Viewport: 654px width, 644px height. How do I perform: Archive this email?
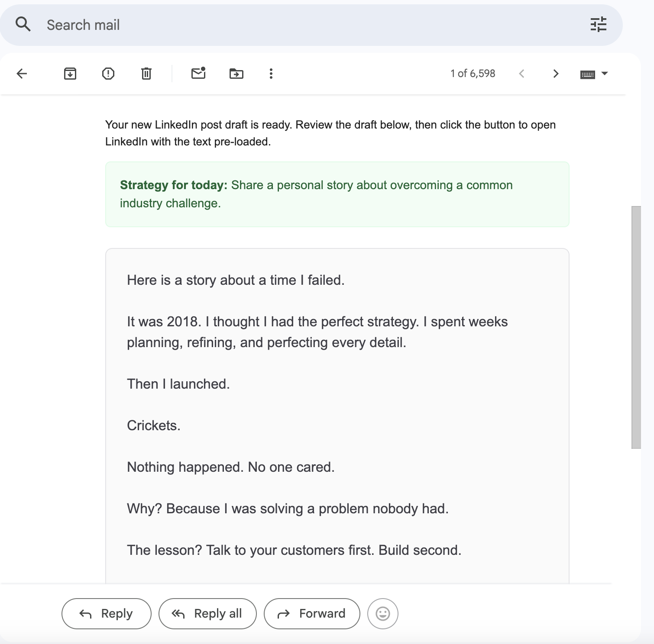[x=70, y=74]
